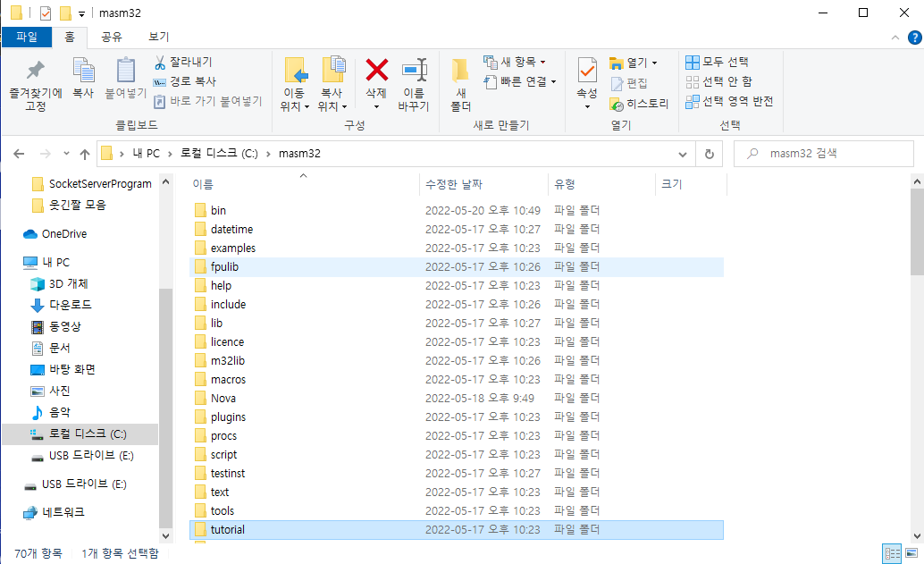
Task: Click the 복사 (Copy) ribbon icon
Action: click(x=83, y=78)
